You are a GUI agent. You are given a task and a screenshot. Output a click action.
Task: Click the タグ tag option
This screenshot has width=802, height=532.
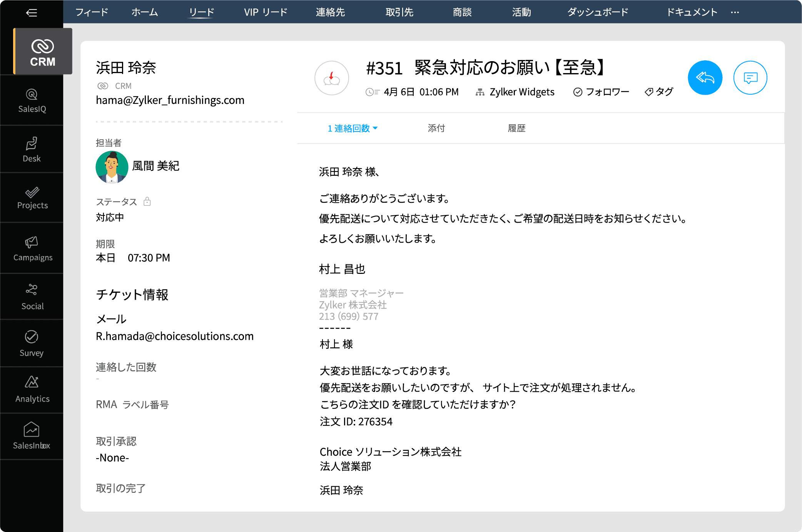tap(659, 92)
